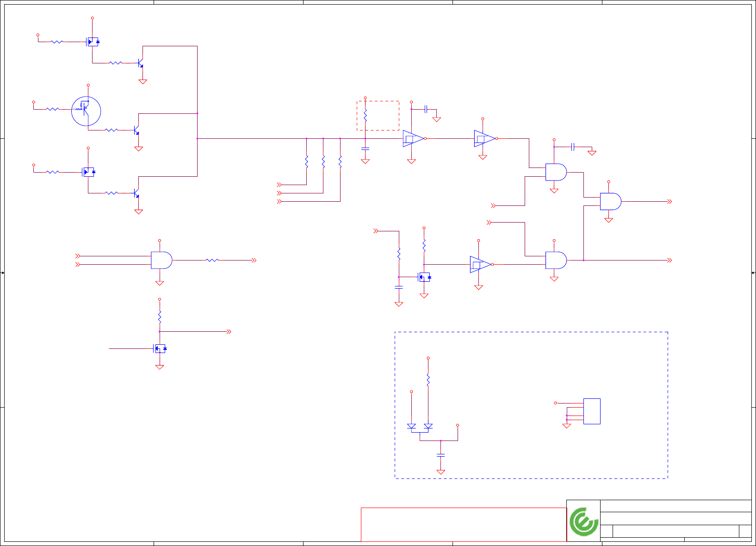Select the pull-up resistor above the bottom-left MOSFET
This screenshot has height=546, width=756.
(160, 317)
